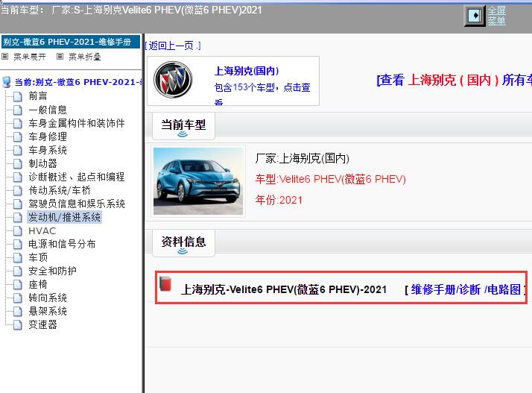Click the page icon beside 电源和信号分布
The height and width of the screenshot is (393, 532).
click(x=18, y=244)
